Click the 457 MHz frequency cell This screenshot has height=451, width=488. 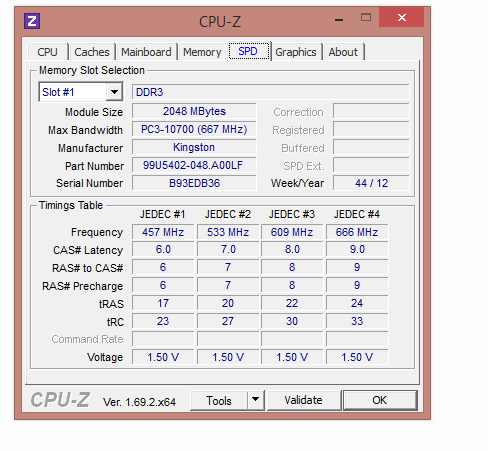coord(163,232)
